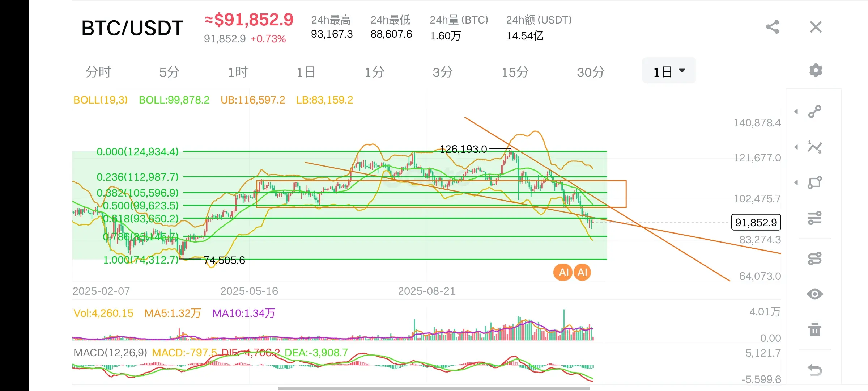The width and height of the screenshot is (868, 391).
Task: Switch to the 15分 timeframe tab
Action: pyautogui.click(x=515, y=72)
